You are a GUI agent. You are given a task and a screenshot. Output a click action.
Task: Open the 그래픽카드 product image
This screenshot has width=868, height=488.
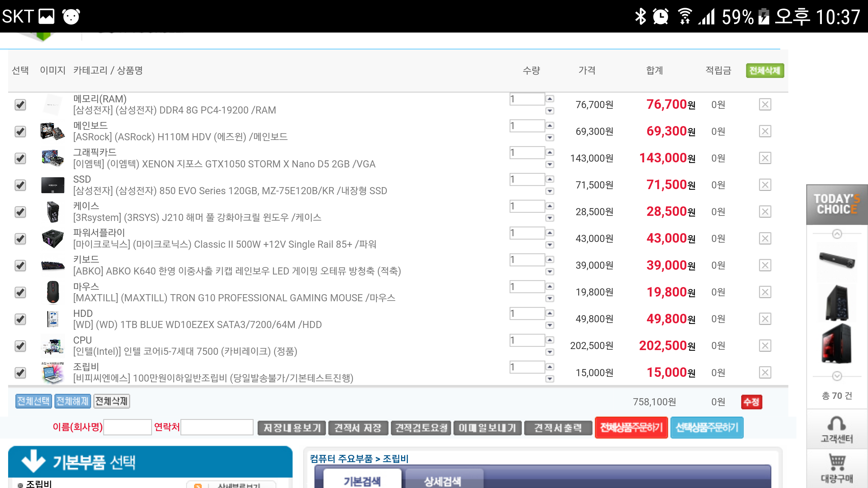coord(53,158)
